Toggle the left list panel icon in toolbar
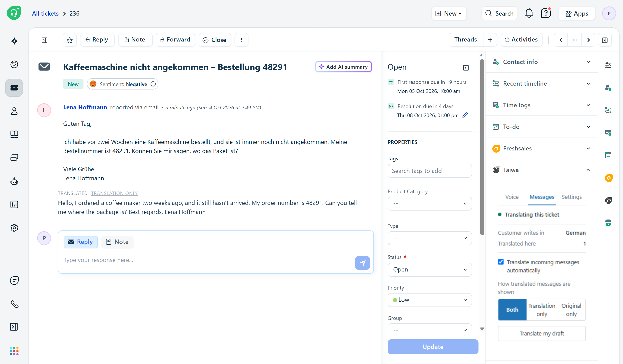Screen dimensions: 623x364 tap(45, 40)
